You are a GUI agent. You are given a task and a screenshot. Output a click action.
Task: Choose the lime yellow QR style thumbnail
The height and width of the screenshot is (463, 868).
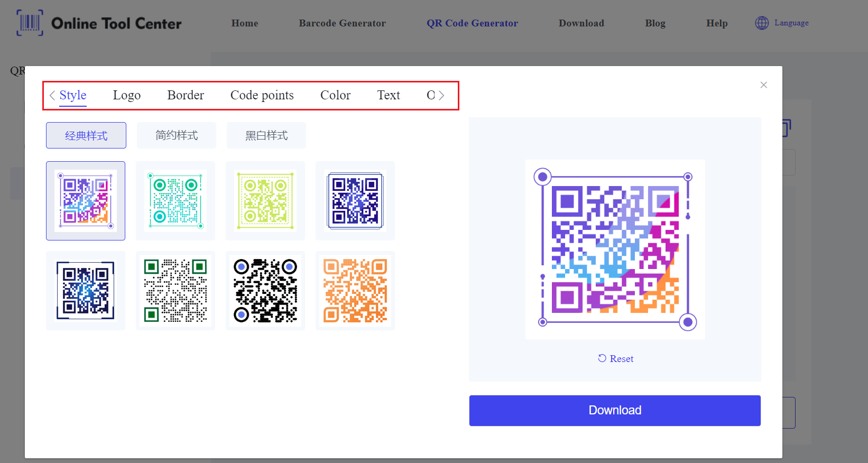[265, 201]
